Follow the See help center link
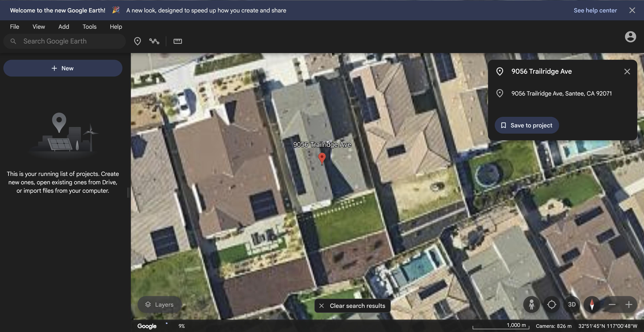644x332 pixels. coord(595,10)
